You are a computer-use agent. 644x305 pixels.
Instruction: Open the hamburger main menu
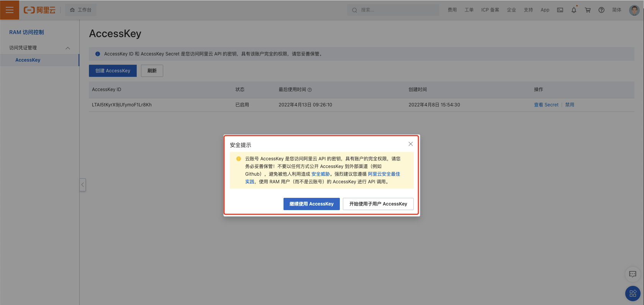pos(10,10)
